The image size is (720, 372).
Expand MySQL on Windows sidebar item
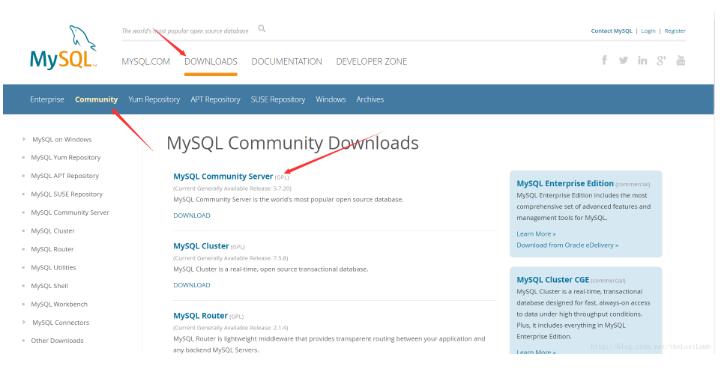62,139
